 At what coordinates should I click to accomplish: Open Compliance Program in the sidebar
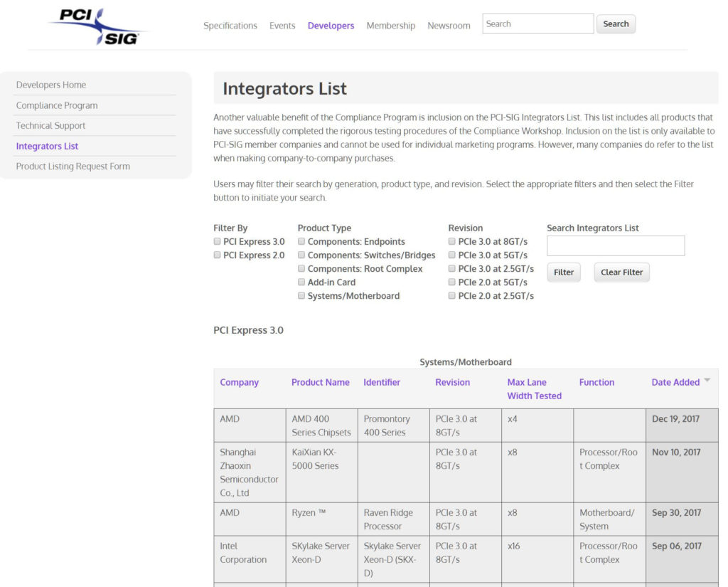pos(57,105)
